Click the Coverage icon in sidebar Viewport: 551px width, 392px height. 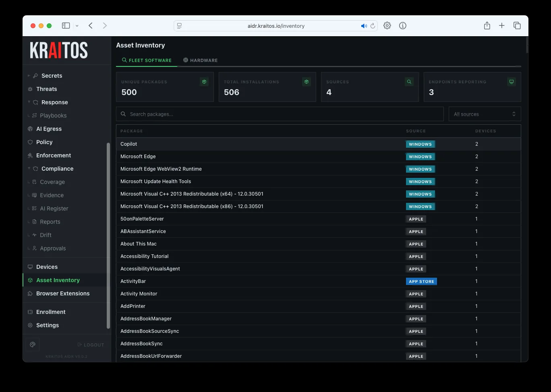[x=35, y=182]
